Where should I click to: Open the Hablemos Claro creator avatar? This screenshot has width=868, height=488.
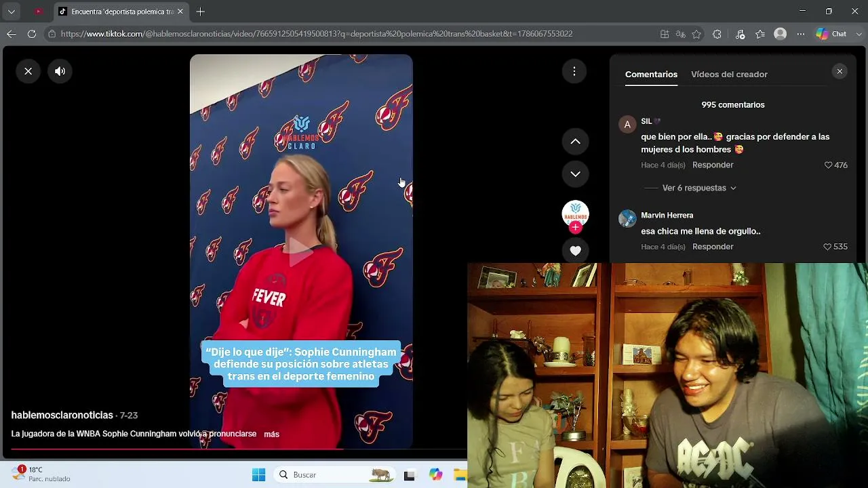click(575, 213)
